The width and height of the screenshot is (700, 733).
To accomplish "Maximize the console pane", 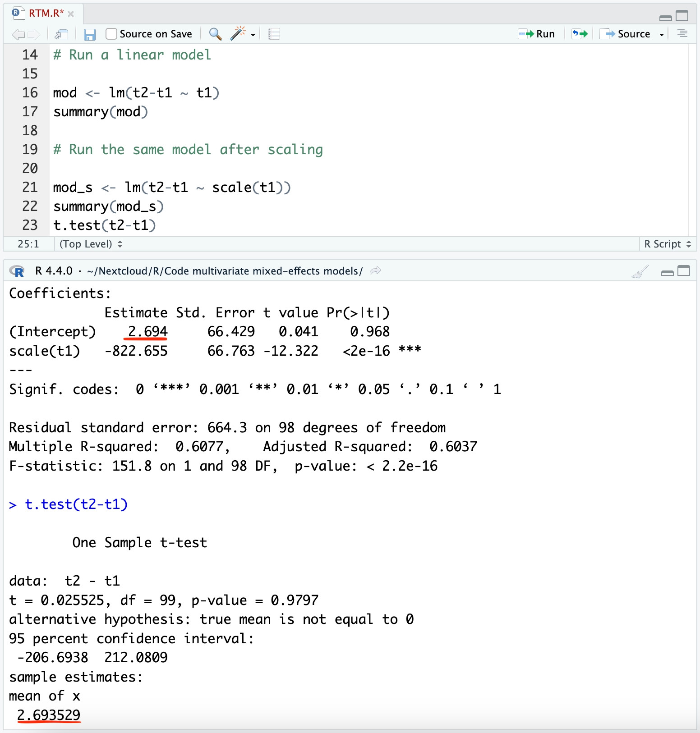I will (684, 271).
